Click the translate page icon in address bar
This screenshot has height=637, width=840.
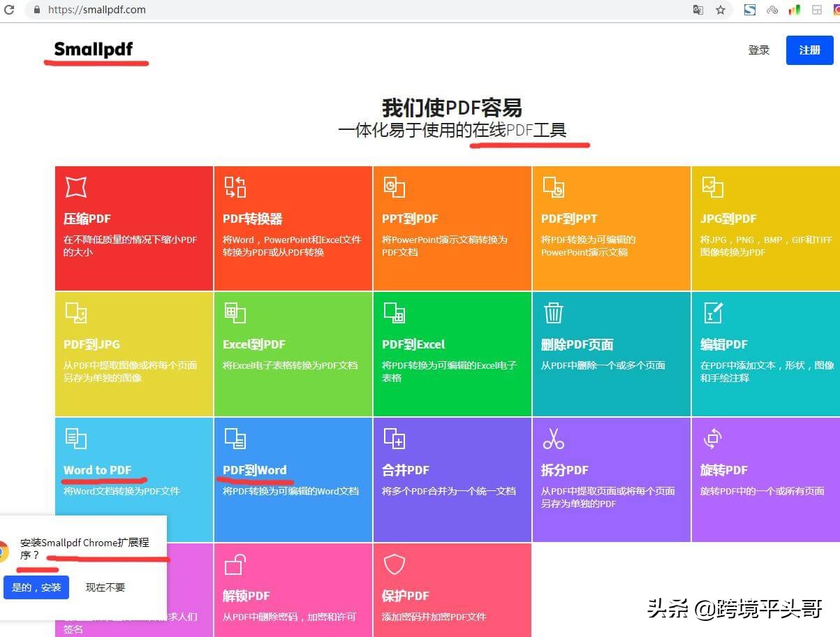[698, 10]
